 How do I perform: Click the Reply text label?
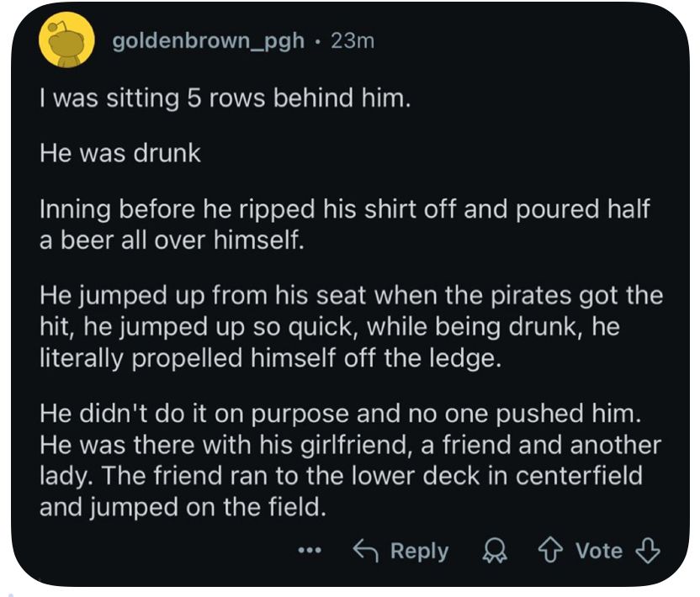click(x=419, y=552)
